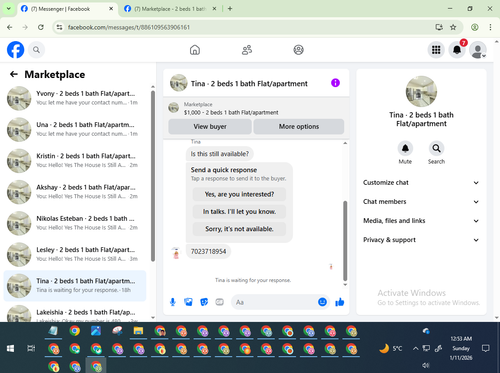Click More options button
The height and width of the screenshot is (373, 500).
coord(299,127)
